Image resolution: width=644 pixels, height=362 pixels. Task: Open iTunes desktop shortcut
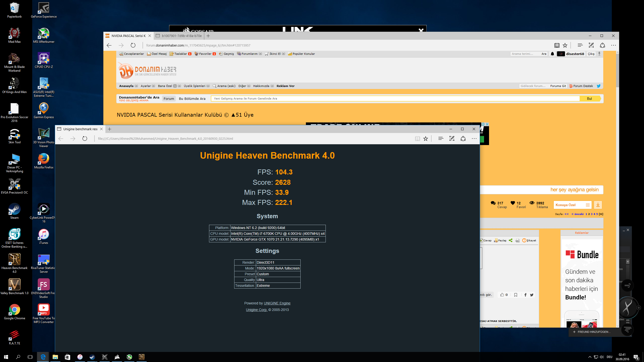(44, 237)
